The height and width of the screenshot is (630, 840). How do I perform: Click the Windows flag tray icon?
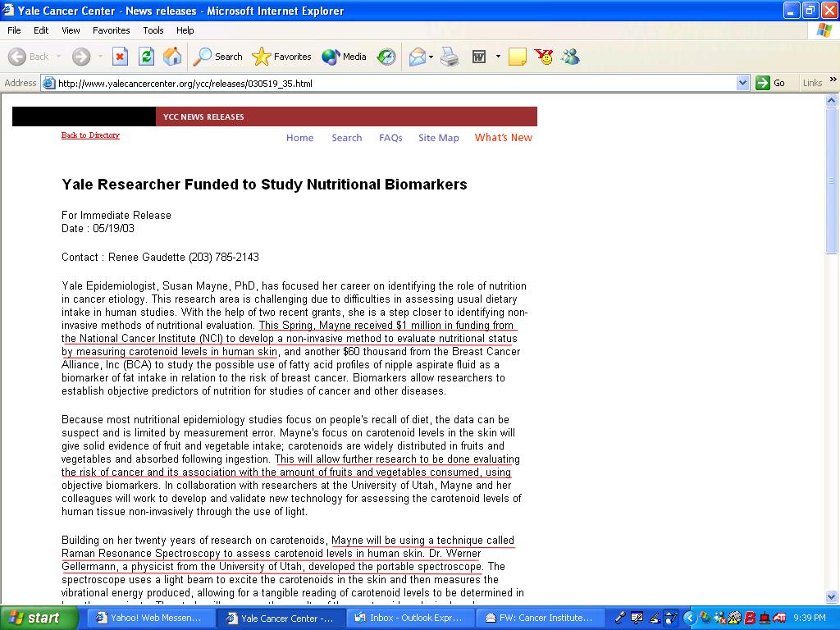click(x=705, y=618)
